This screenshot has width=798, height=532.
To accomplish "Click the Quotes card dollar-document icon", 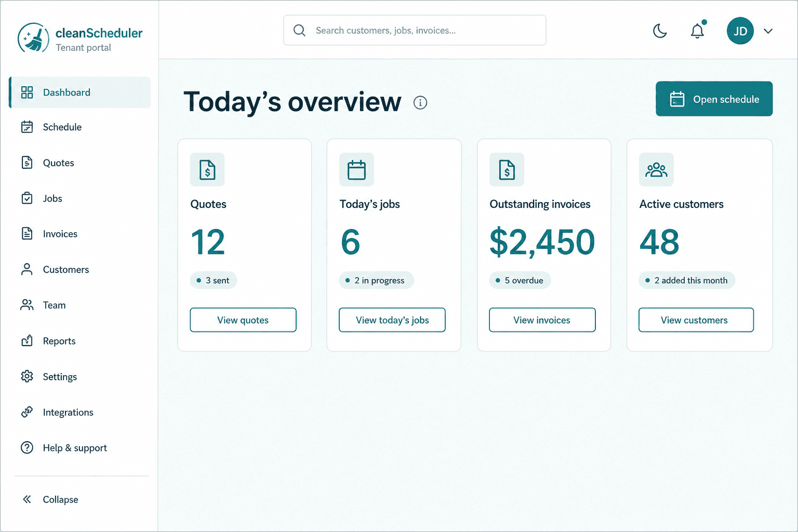I will pyautogui.click(x=207, y=169).
